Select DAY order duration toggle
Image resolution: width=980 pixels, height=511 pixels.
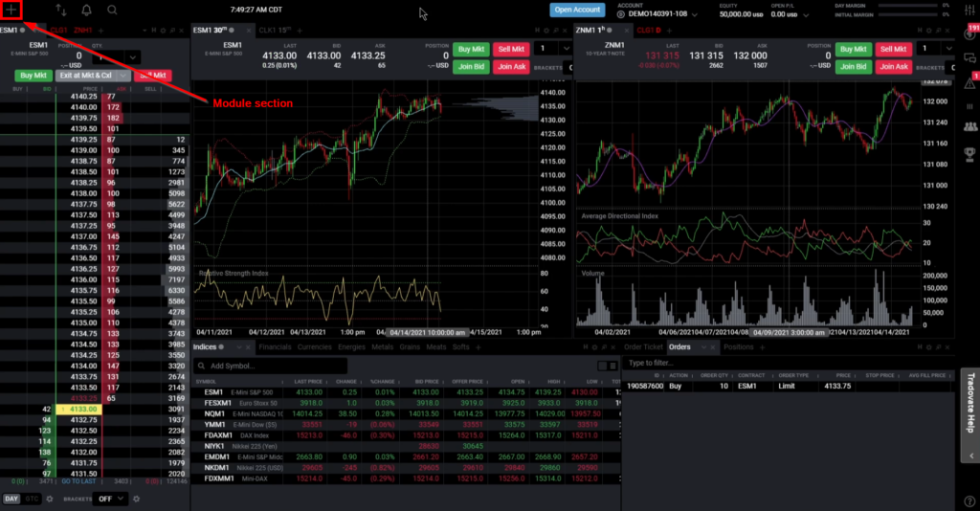click(11, 499)
